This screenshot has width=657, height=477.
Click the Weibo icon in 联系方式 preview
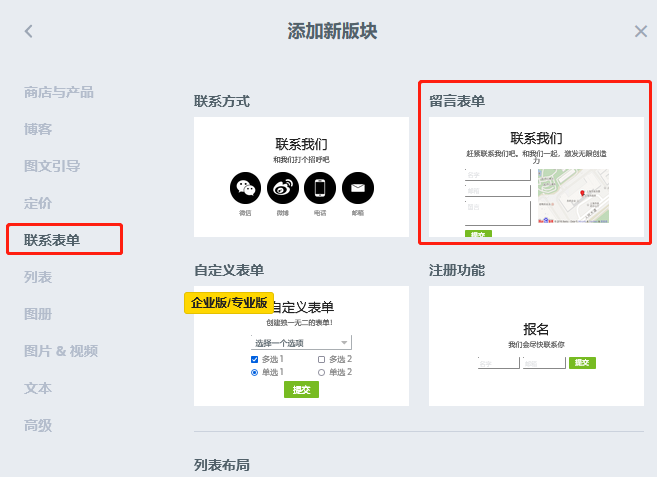click(283, 188)
